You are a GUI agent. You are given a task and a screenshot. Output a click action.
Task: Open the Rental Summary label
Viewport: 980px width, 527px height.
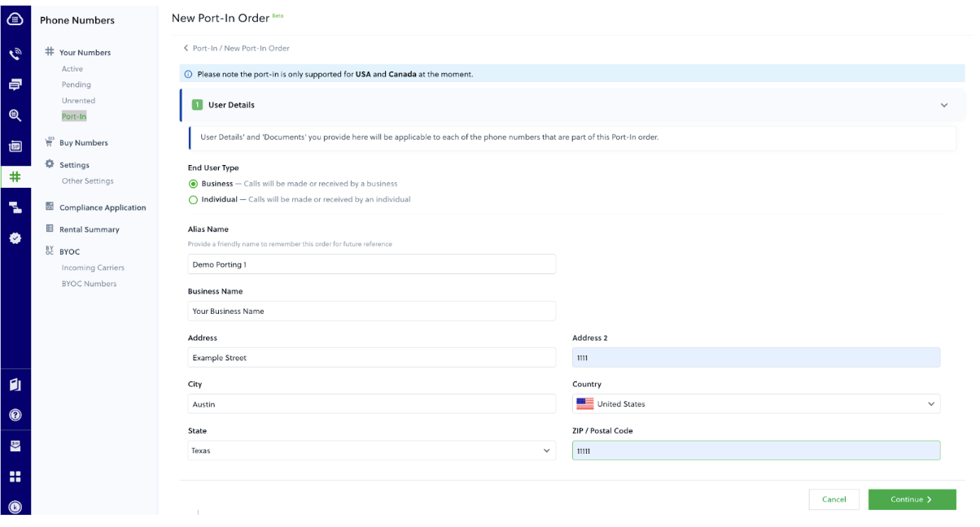90,230
